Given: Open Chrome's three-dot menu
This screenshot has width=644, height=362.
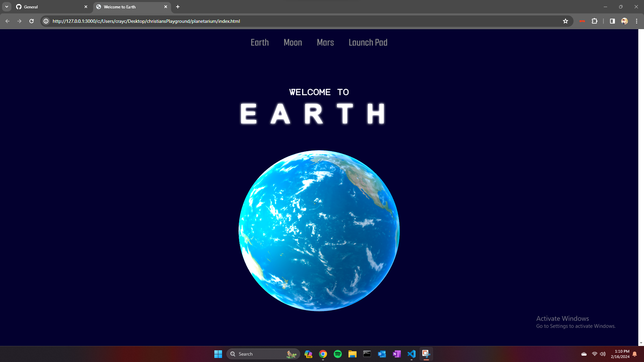Looking at the screenshot, I should [637, 21].
